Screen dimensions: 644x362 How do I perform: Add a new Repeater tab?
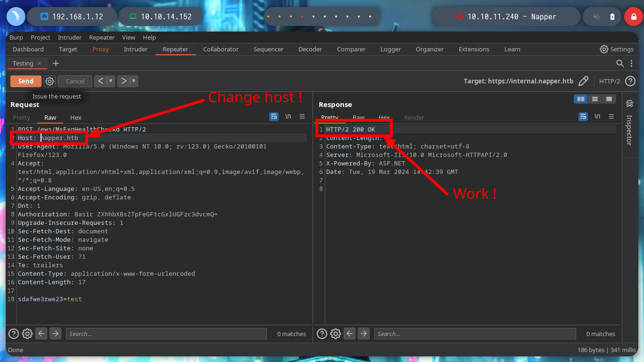click(x=56, y=63)
